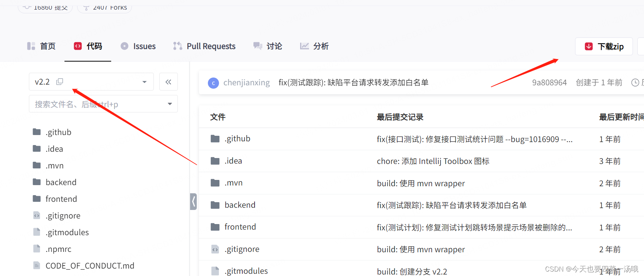644x276 pixels.
Task: Switch to the 代码 code tab
Action: pyautogui.click(x=88, y=46)
